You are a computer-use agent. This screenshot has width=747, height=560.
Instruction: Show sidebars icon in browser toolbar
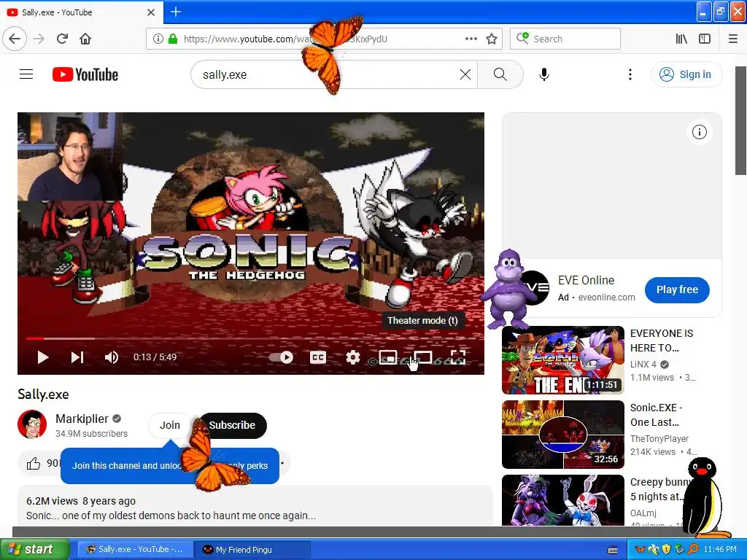(705, 39)
